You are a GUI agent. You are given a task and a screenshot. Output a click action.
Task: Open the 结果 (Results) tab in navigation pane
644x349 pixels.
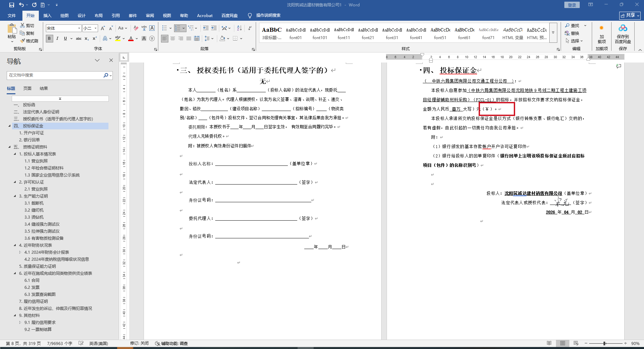44,89
